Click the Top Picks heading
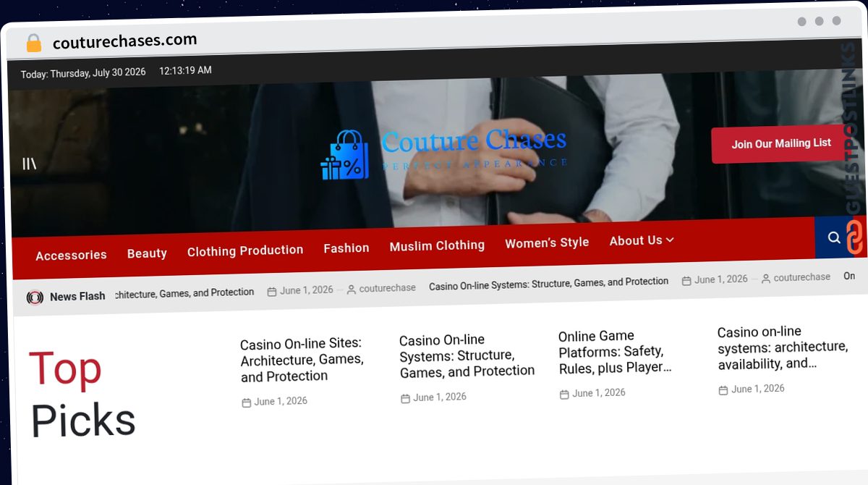This screenshot has width=868, height=485. [x=82, y=395]
